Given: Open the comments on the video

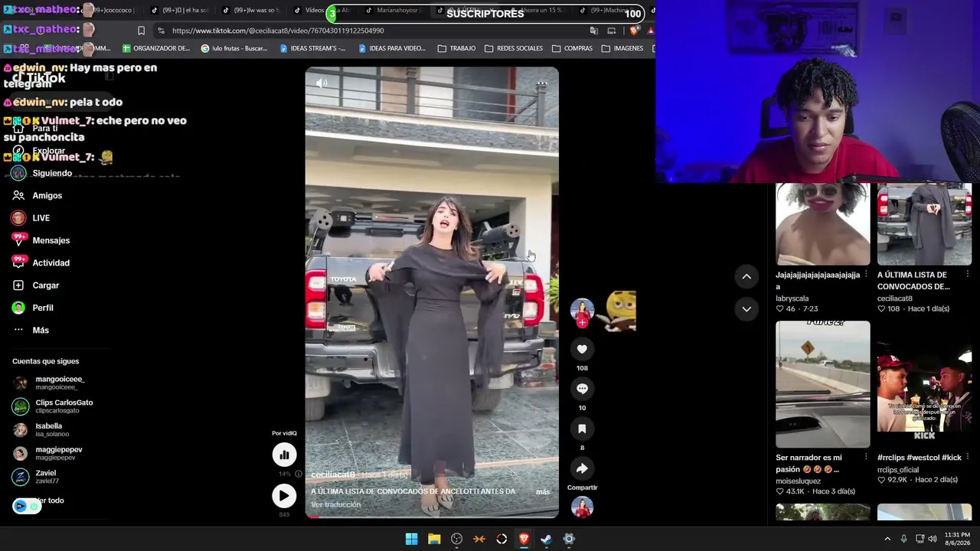Looking at the screenshot, I should [582, 389].
